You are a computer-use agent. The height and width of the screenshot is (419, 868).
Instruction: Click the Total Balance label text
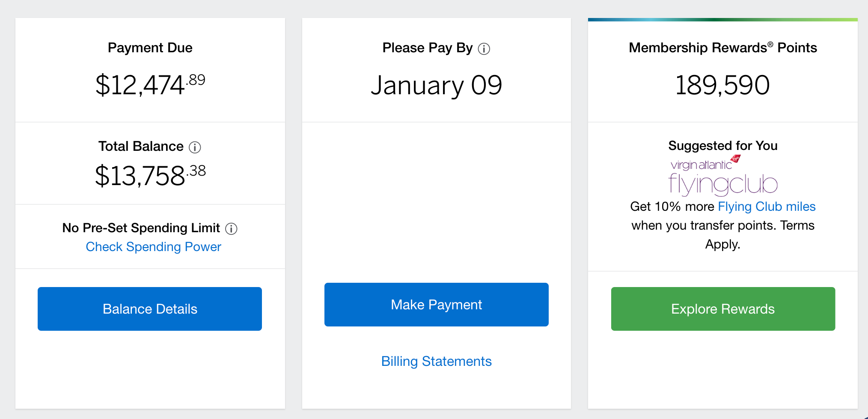pyautogui.click(x=141, y=147)
